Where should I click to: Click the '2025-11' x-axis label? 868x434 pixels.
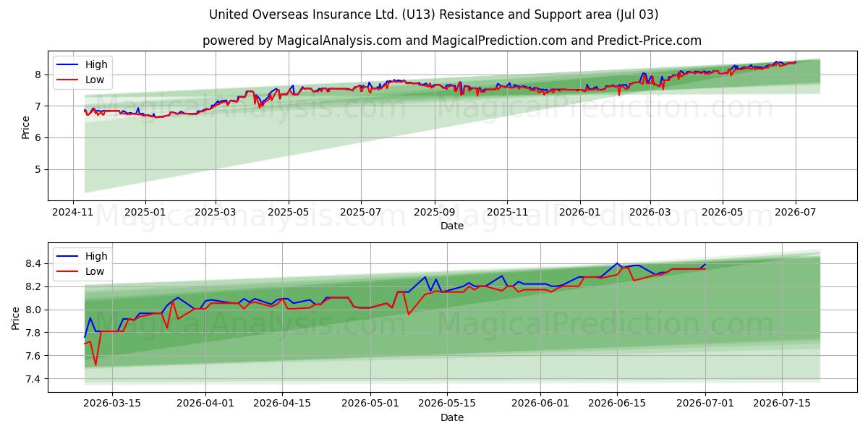pos(507,213)
